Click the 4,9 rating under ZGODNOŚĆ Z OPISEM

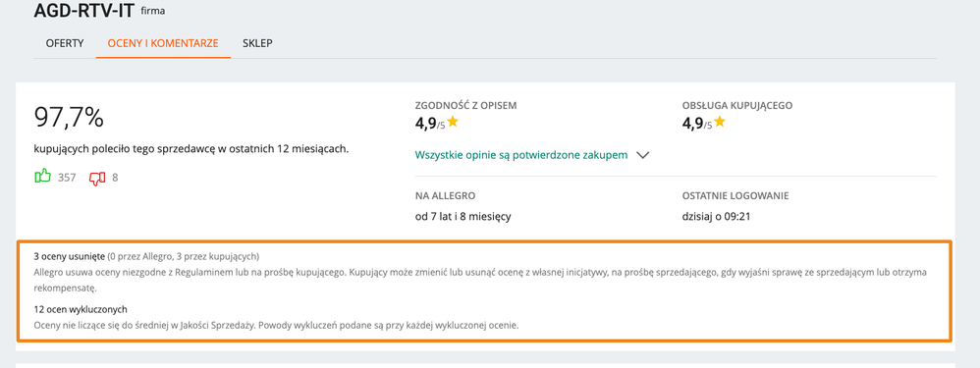pos(425,123)
